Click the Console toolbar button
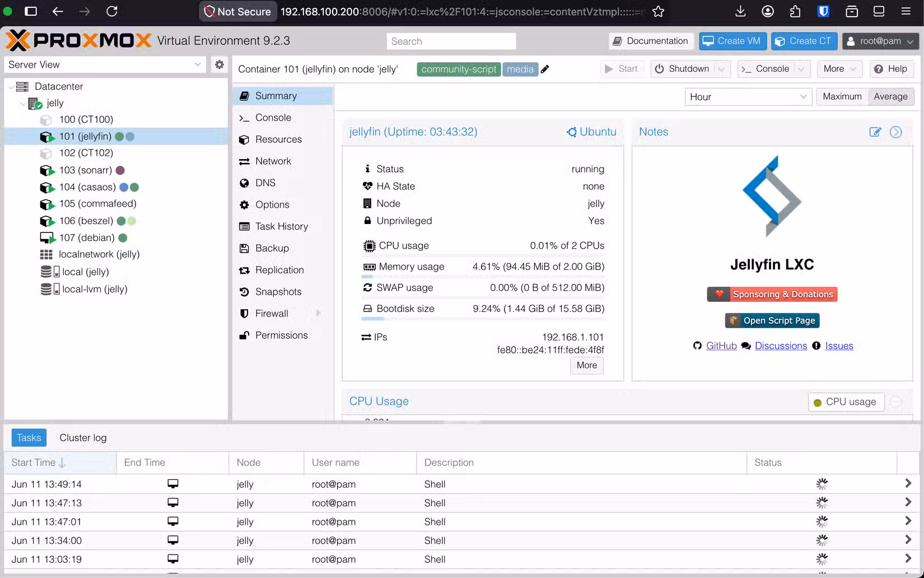Screen dimensions: 924x578 766,69
